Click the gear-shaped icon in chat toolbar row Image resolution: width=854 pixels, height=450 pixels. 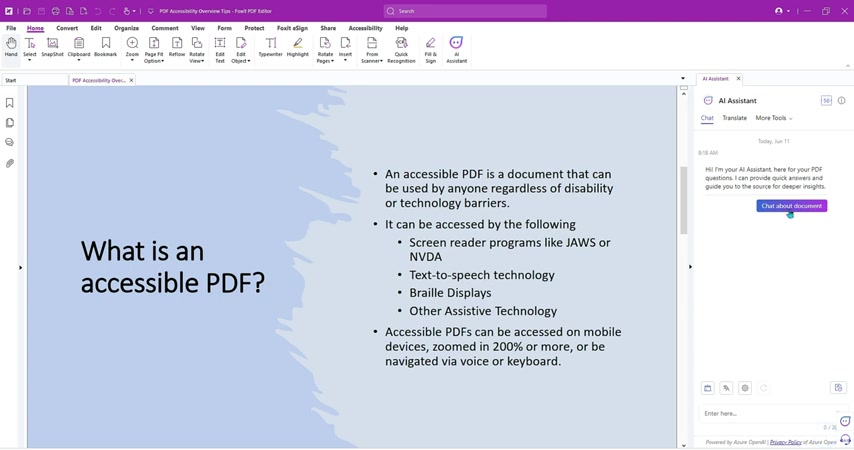click(745, 388)
